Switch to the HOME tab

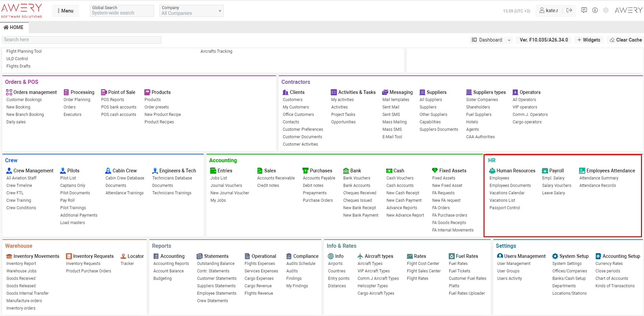(14, 27)
